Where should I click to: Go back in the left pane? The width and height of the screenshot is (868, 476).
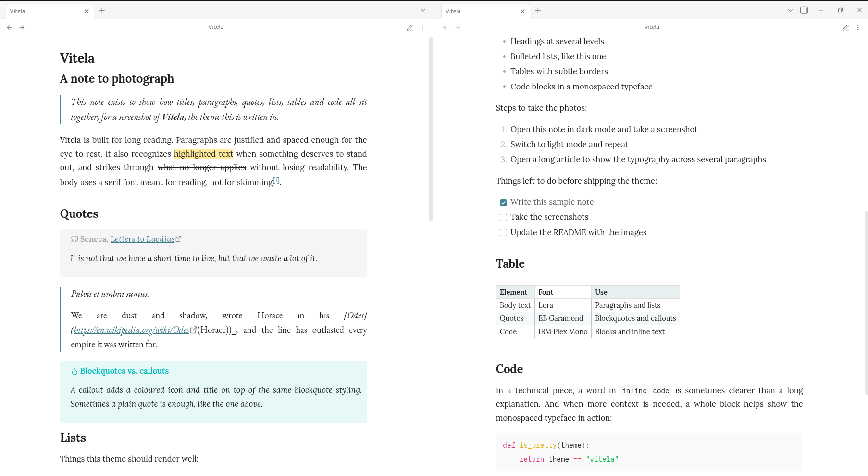9,27
